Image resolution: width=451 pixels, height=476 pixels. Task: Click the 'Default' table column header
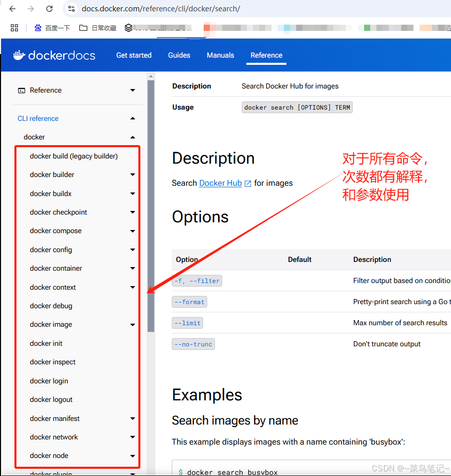pyautogui.click(x=300, y=259)
